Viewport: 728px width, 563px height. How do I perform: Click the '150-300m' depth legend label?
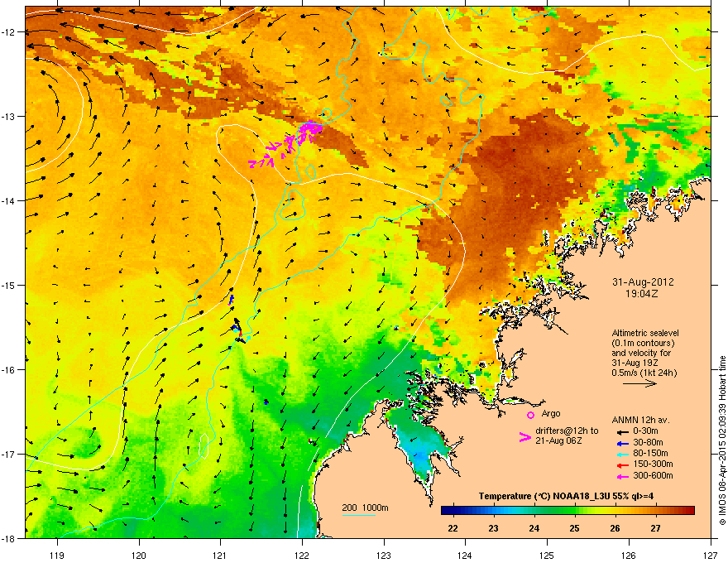pos(653,464)
